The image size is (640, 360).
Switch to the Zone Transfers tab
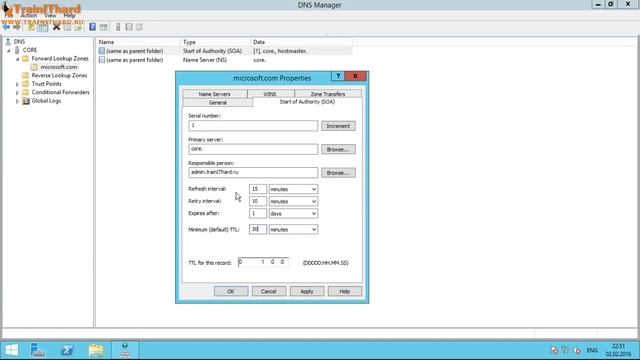(x=328, y=94)
